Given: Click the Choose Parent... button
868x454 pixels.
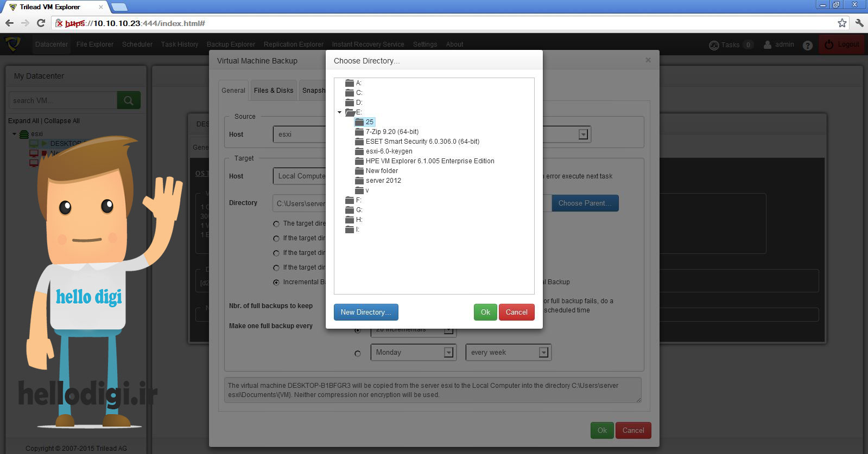Looking at the screenshot, I should coord(585,203).
